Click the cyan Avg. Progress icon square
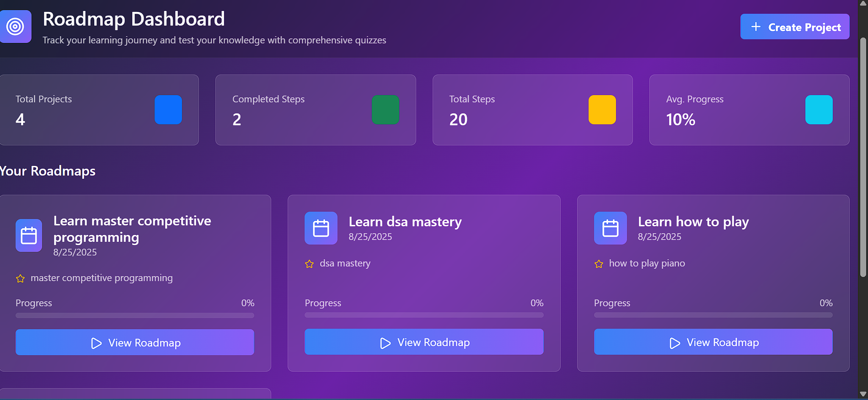Image resolution: width=868 pixels, height=400 pixels. click(x=819, y=110)
